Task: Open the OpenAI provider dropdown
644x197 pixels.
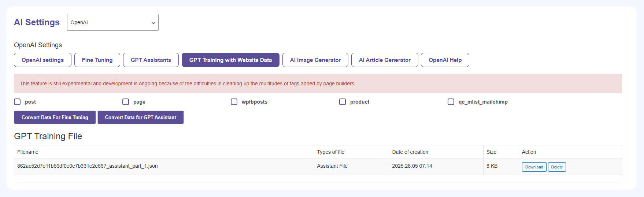Action: pyautogui.click(x=112, y=22)
